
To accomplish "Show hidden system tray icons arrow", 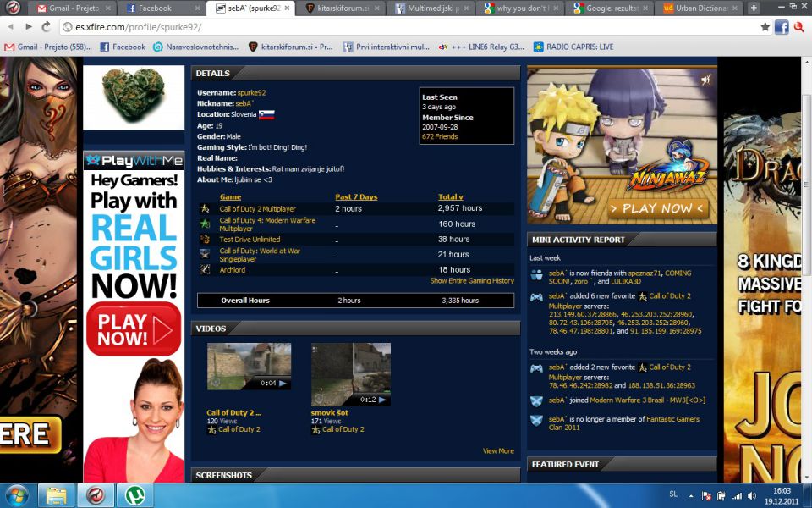I will click(691, 496).
